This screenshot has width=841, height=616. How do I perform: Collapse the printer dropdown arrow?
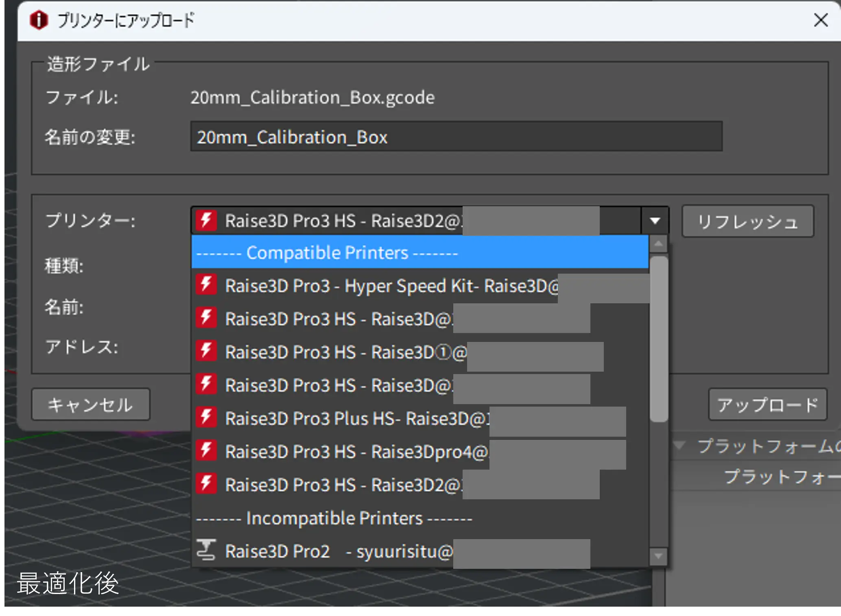tap(655, 221)
